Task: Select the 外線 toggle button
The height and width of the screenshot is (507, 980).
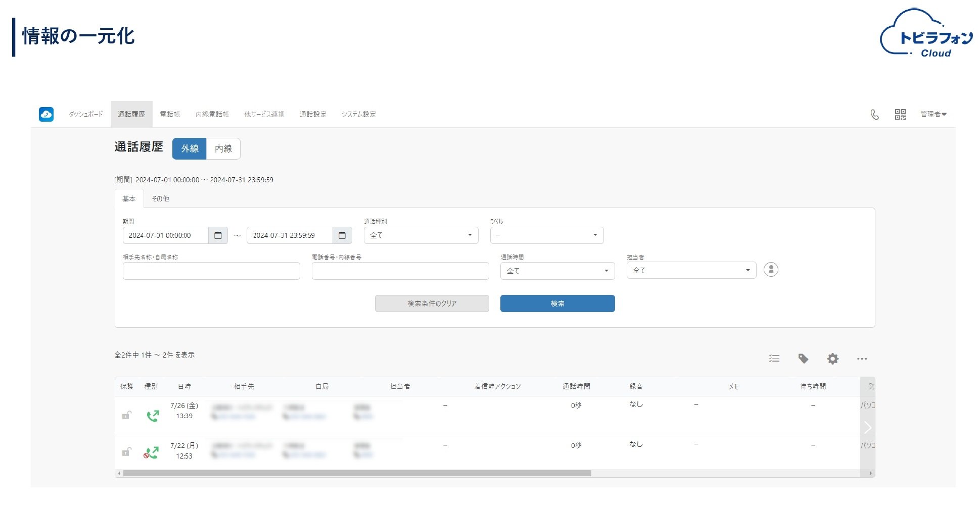Action: 190,148
